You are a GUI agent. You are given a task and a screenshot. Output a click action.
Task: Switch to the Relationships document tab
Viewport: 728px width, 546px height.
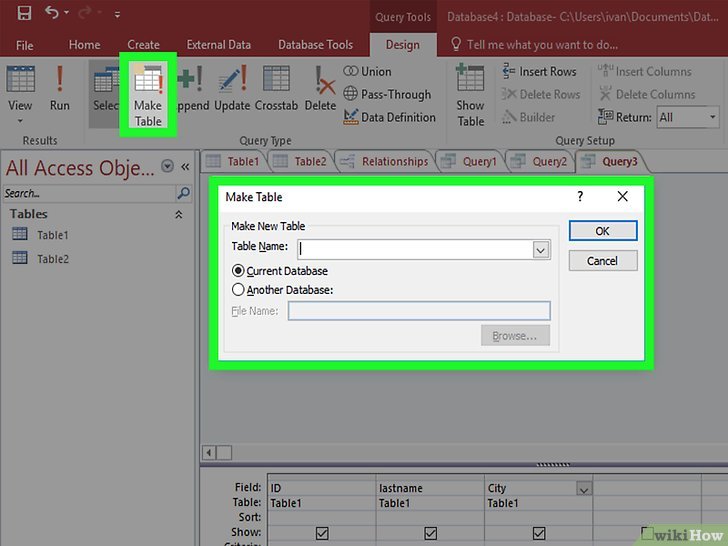(x=384, y=161)
